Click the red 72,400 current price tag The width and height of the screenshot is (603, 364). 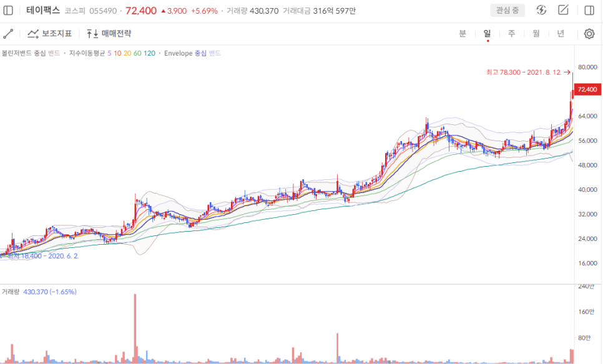tap(587, 90)
